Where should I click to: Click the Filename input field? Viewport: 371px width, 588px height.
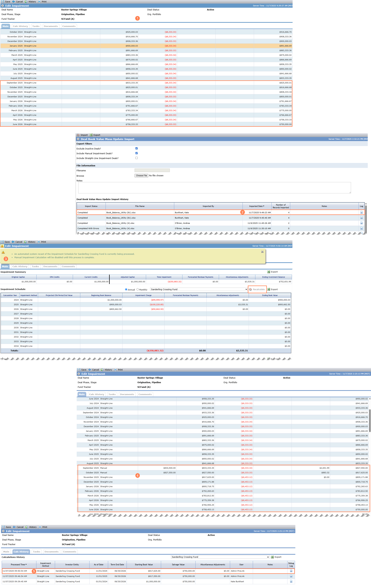coord(152,170)
